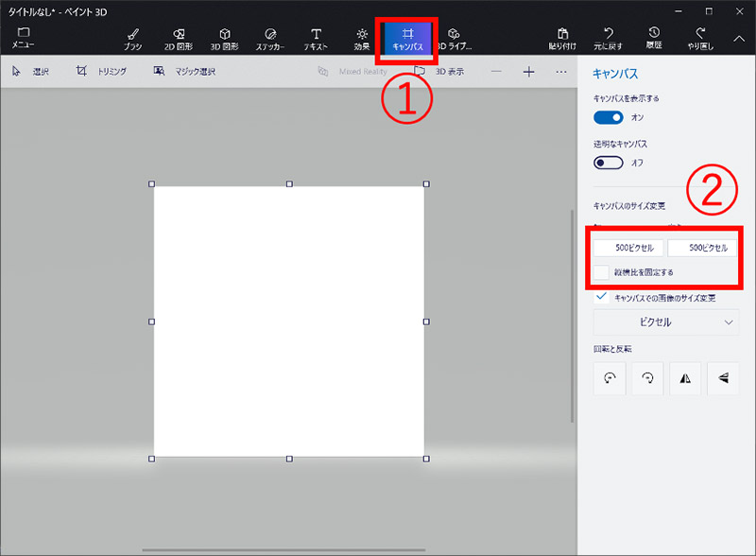This screenshot has width=756, height=556.
Task: Click the マジック選択 button
Action: click(x=183, y=72)
